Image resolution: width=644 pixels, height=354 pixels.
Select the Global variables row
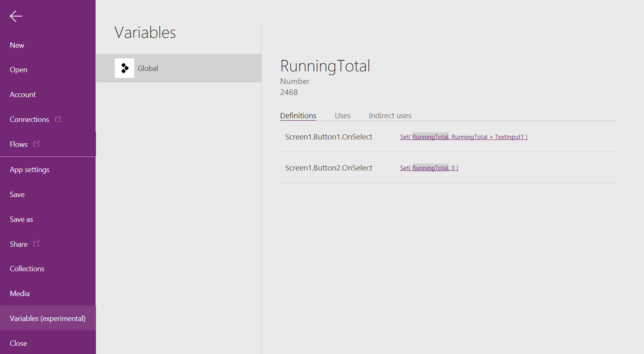[178, 68]
